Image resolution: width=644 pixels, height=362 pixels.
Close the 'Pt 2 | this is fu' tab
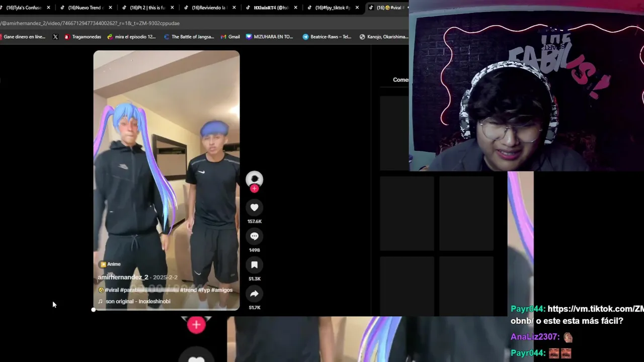(172, 8)
